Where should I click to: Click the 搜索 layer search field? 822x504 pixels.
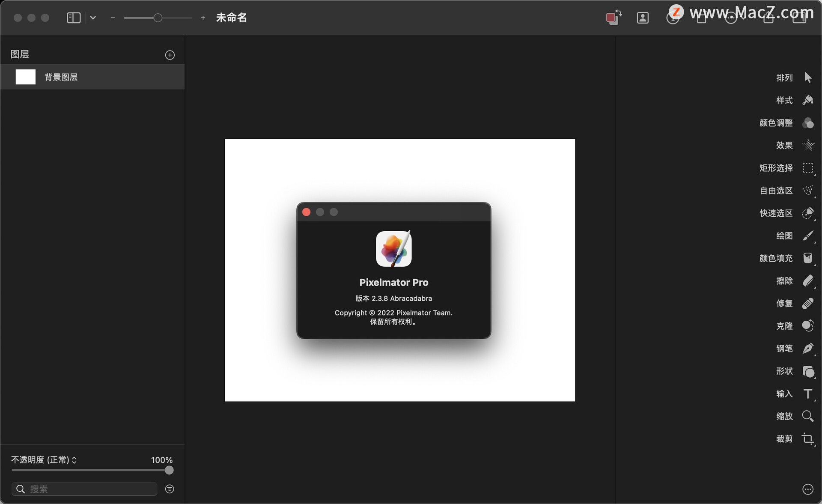coord(84,489)
